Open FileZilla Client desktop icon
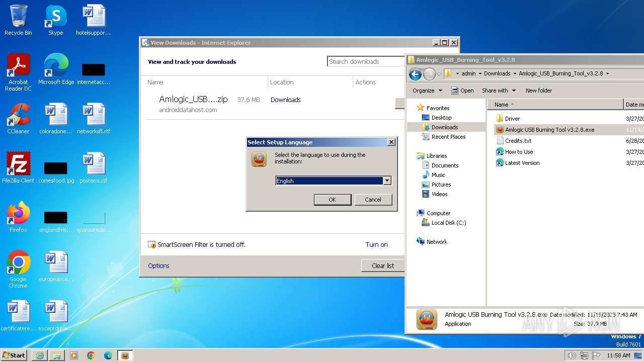 click(x=18, y=168)
